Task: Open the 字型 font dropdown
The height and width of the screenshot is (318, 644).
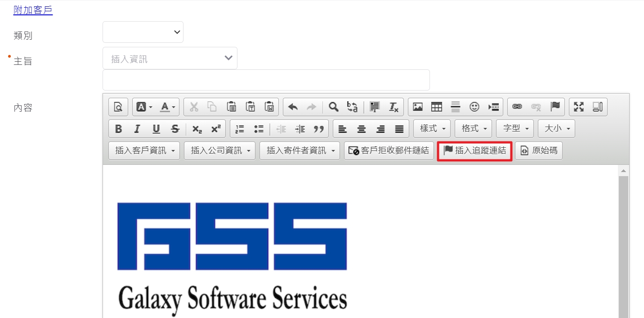Action: point(515,128)
